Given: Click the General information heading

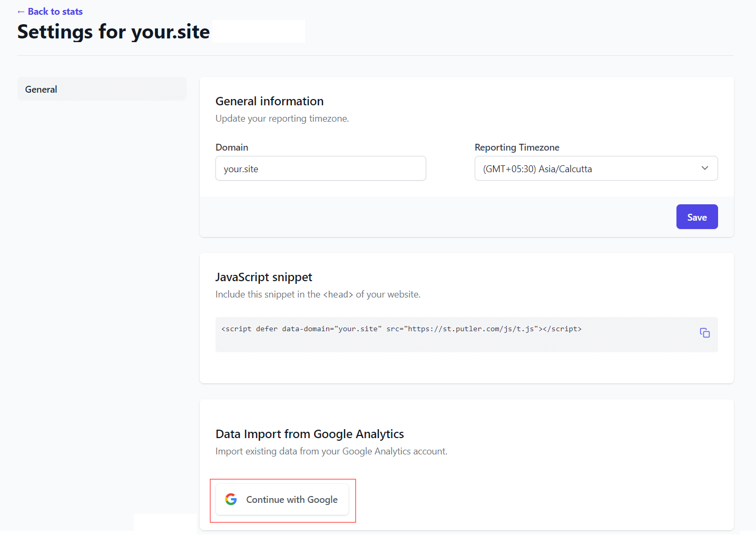Looking at the screenshot, I should point(269,101).
